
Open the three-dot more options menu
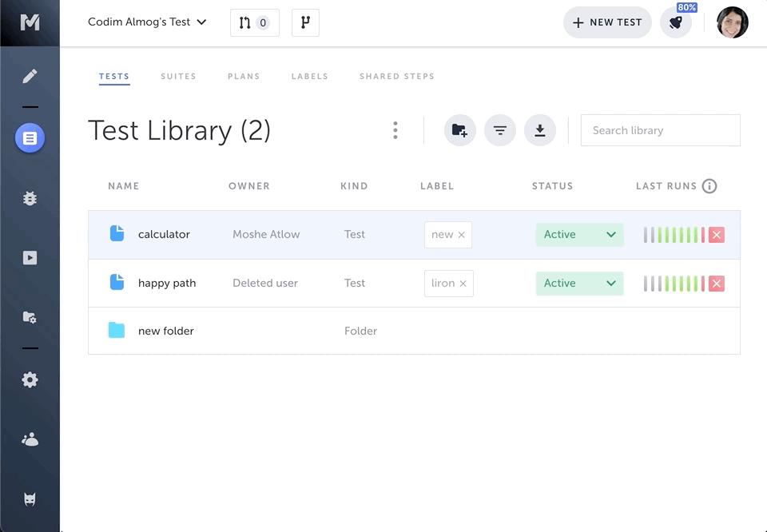(x=395, y=130)
